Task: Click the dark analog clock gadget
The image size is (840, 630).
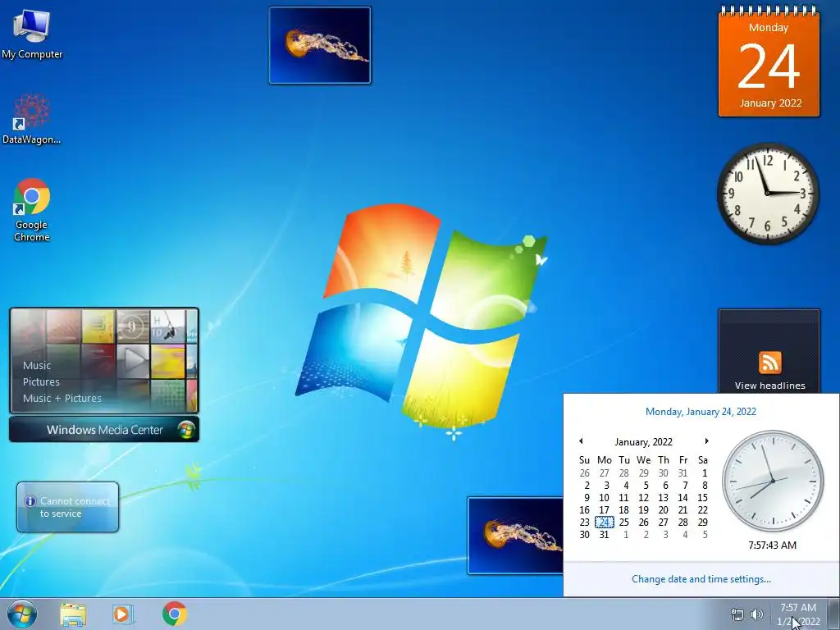Action: tap(768, 193)
